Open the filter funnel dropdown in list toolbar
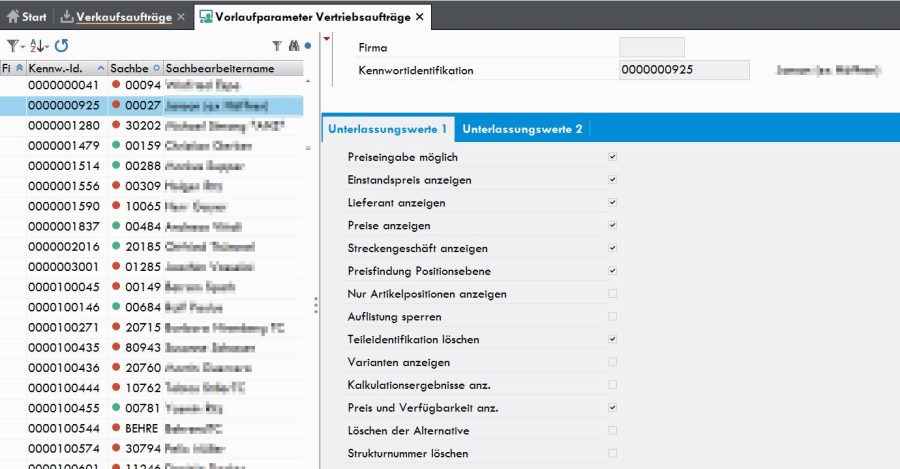This screenshot has width=900, height=469. click(16, 46)
